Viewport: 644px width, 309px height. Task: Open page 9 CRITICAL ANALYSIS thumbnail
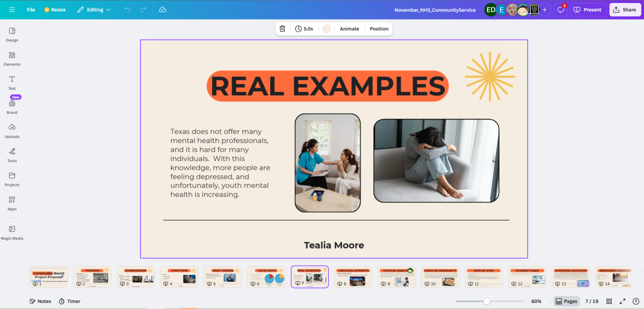pos(396,277)
